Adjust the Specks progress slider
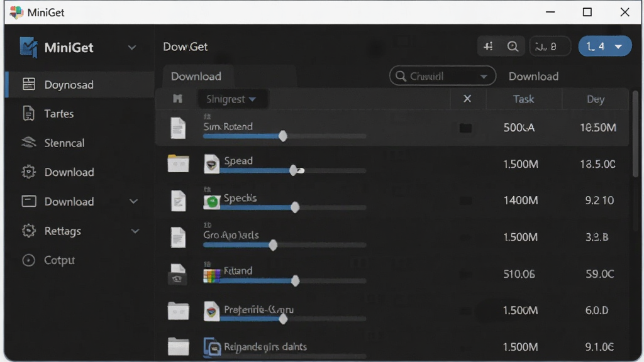The image size is (644, 362). click(x=295, y=207)
